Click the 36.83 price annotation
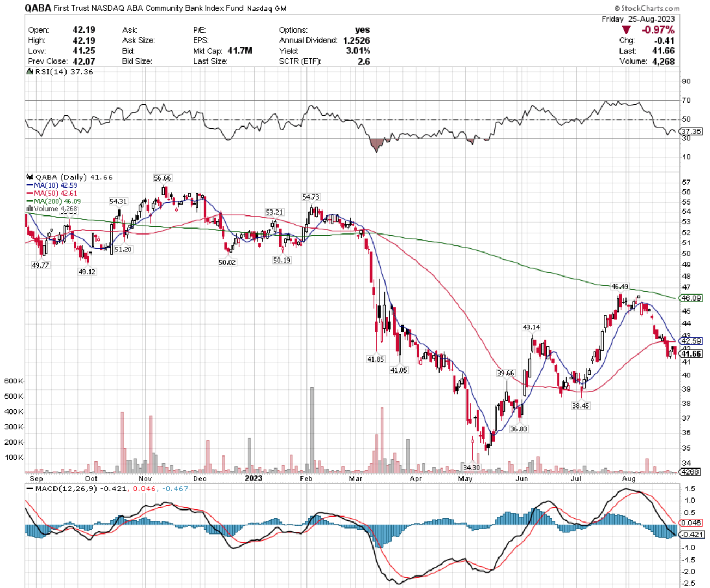The width and height of the screenshot is (710, 588). coord(519,429)
